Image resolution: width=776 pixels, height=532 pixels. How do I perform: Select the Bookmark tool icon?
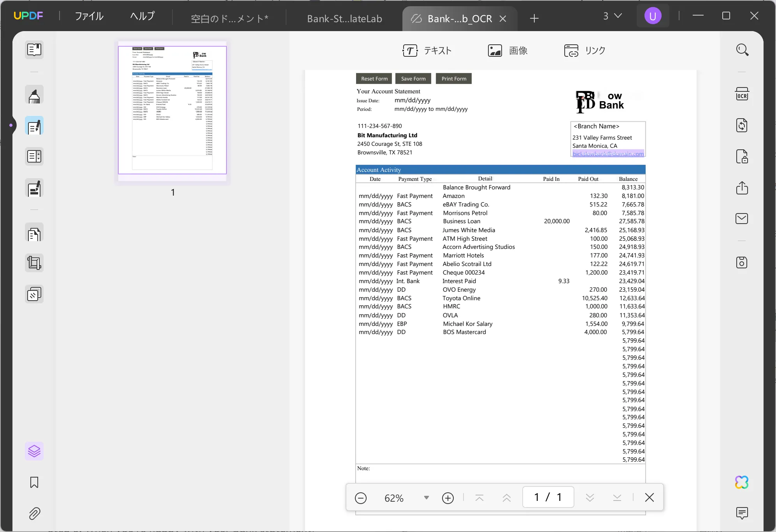click(33, 483)
